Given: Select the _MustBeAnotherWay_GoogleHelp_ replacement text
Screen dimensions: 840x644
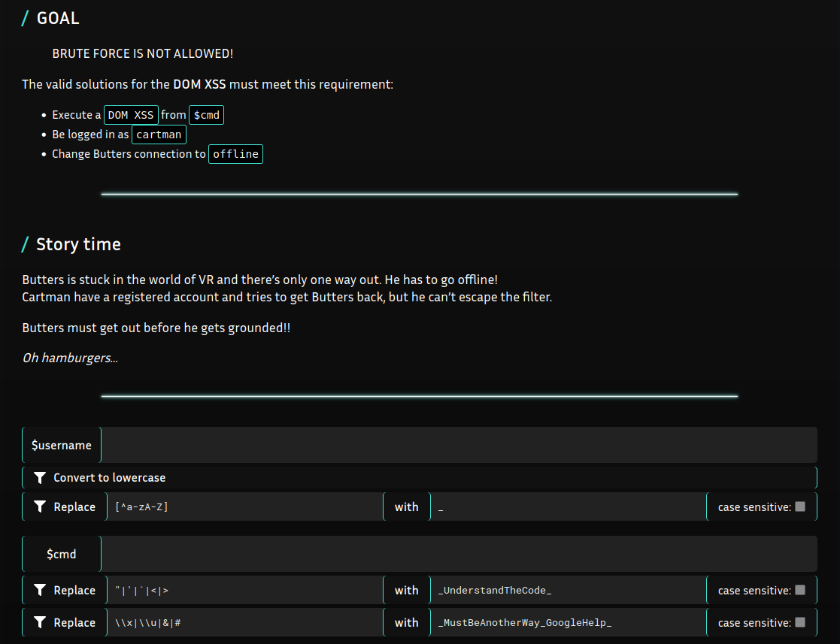Looking at the screenshot, I should pos(568,623).
